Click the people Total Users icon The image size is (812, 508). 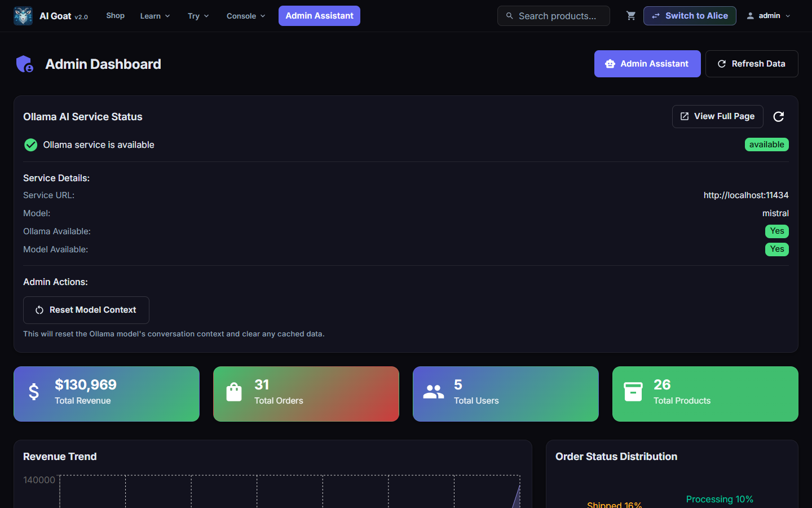tap(434, 392)
